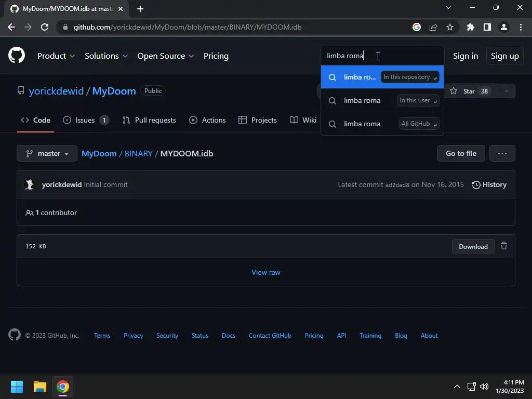Open the Pull requests tab
Screen dimensions: 532x399
coord(149,120)
